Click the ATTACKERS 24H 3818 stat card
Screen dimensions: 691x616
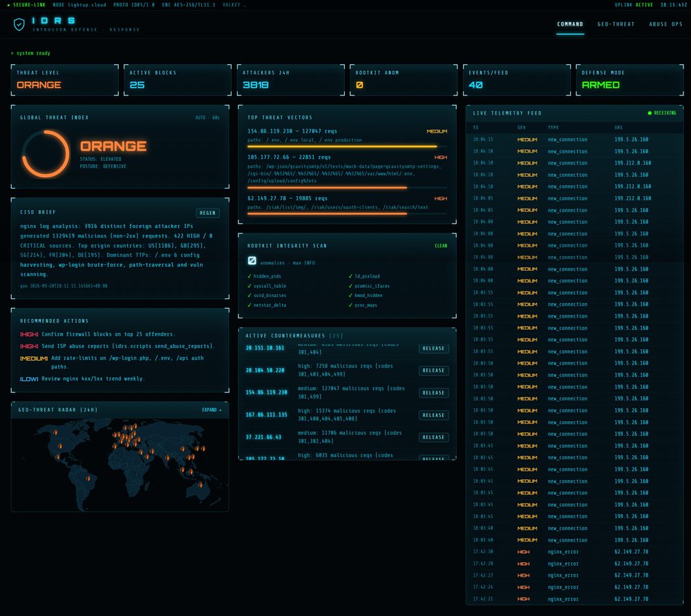point(291,79)
